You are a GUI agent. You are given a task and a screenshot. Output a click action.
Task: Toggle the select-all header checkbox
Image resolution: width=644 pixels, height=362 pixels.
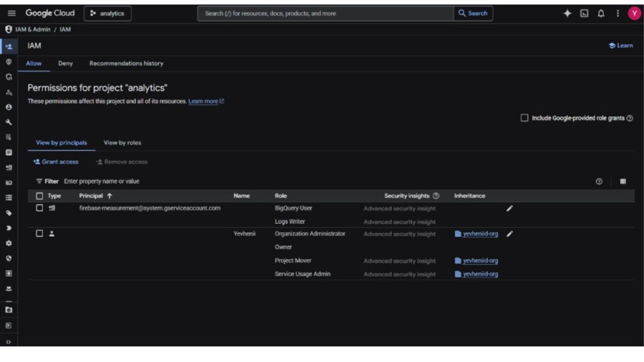tap(40, 196)
